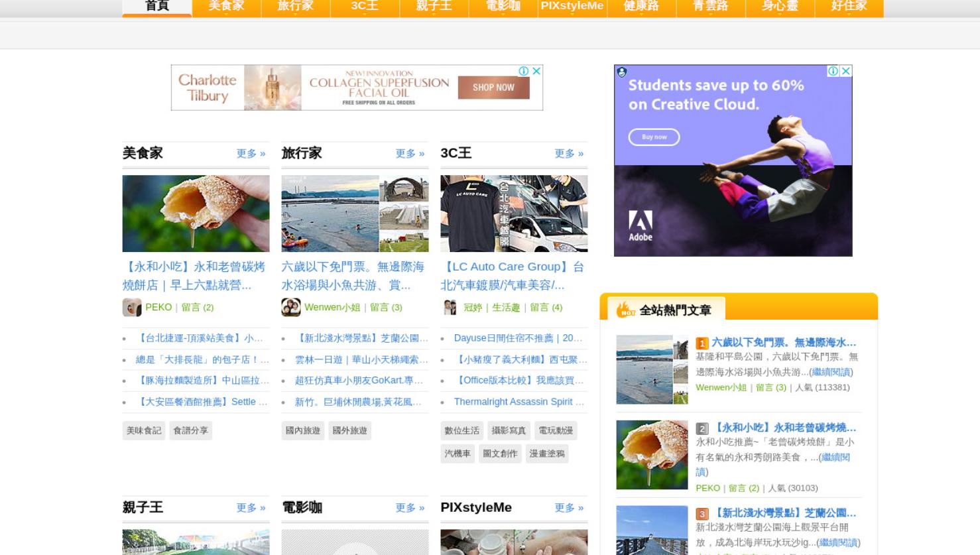Select the 食譜分享 tag
This screenshot has height=555, width=980.
coord(190,431)
